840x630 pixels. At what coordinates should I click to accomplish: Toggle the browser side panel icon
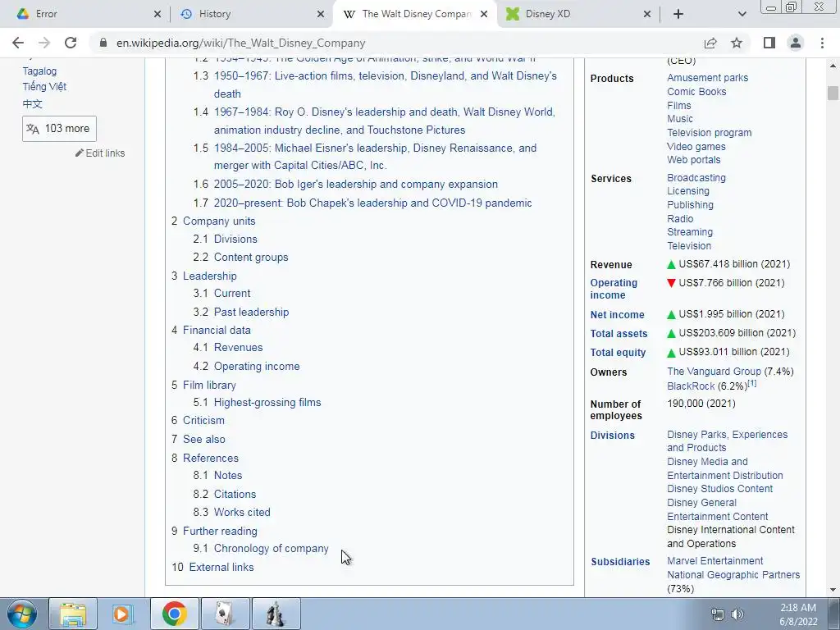[769, 43]
